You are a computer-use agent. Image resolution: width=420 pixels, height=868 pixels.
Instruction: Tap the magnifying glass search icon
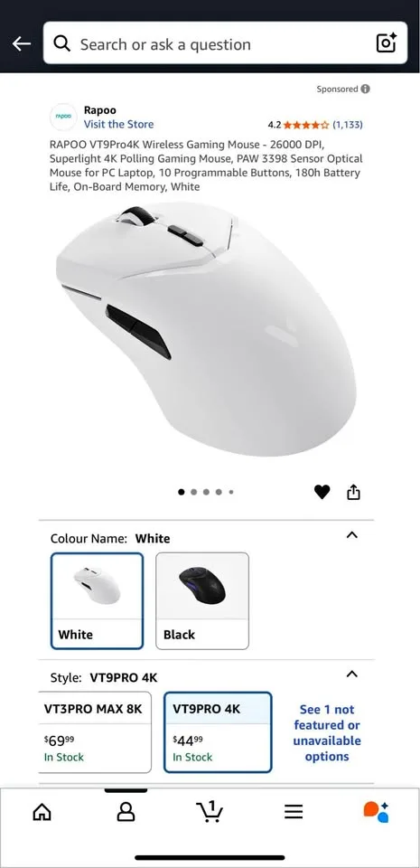[62, 43]
